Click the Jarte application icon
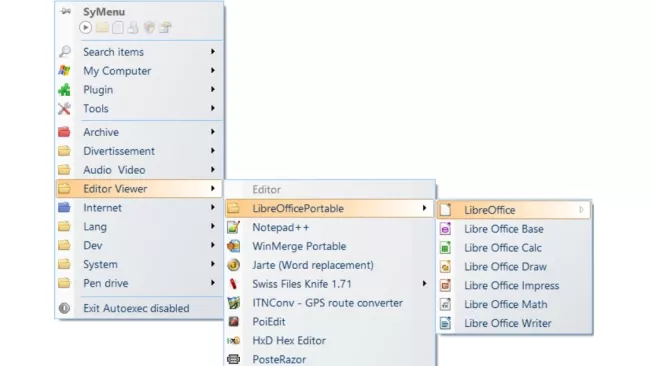The width and height of the screenshot is (650, 366). 234,265
